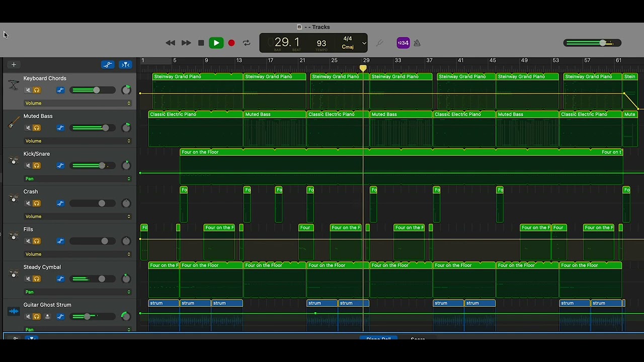644x362 pixels.
Task: Click the Rewind transport button
Action: 171,43
